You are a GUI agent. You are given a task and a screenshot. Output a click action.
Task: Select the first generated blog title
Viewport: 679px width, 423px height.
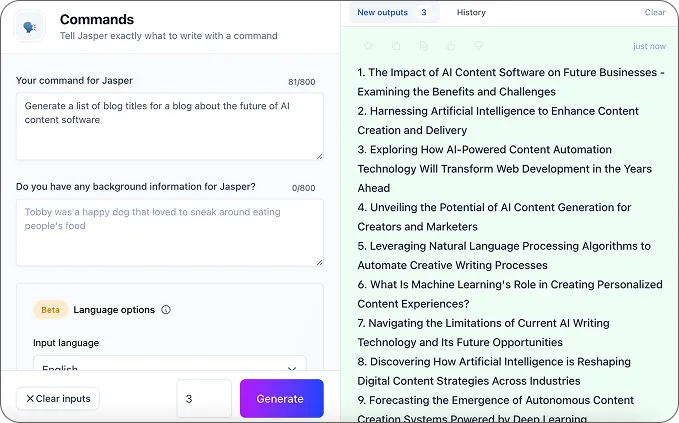point(511,82)
